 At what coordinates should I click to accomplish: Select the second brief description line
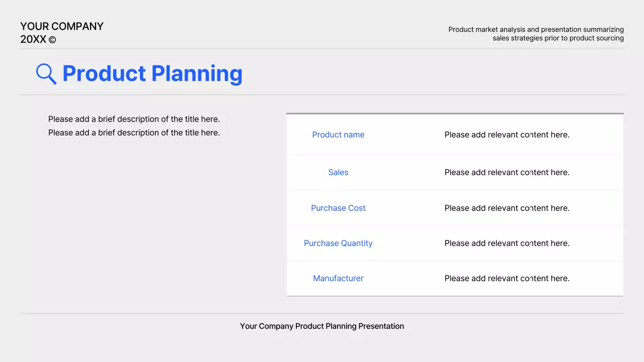coord(134,132)
